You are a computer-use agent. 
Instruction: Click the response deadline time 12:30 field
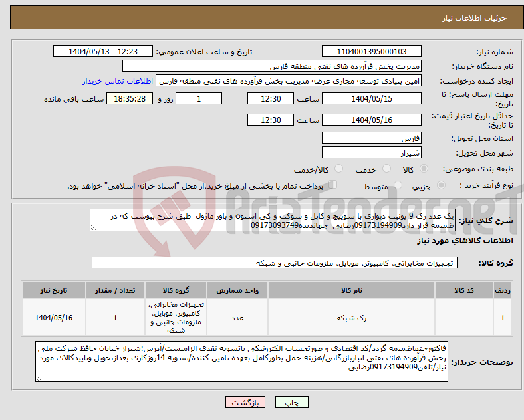coord(271,99)
